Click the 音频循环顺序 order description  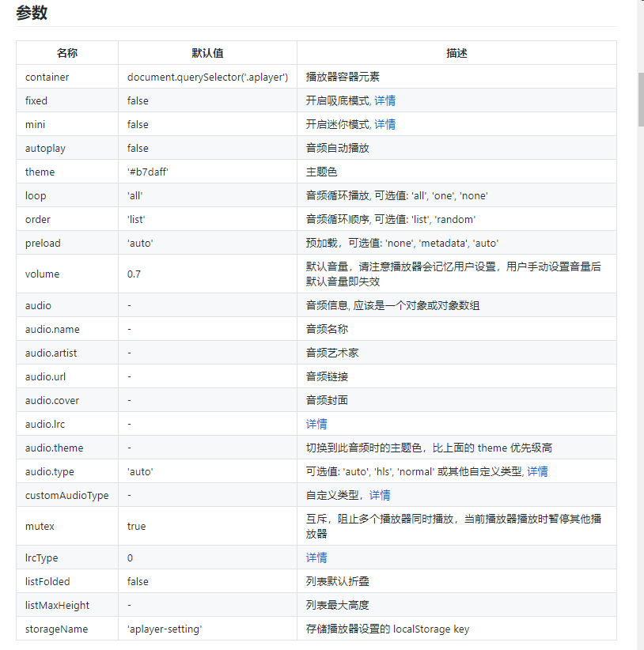click(391, 219)
